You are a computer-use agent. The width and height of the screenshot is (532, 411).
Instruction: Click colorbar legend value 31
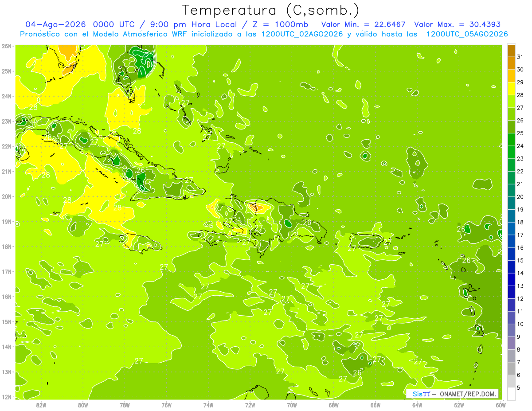[x=520, y=57]
